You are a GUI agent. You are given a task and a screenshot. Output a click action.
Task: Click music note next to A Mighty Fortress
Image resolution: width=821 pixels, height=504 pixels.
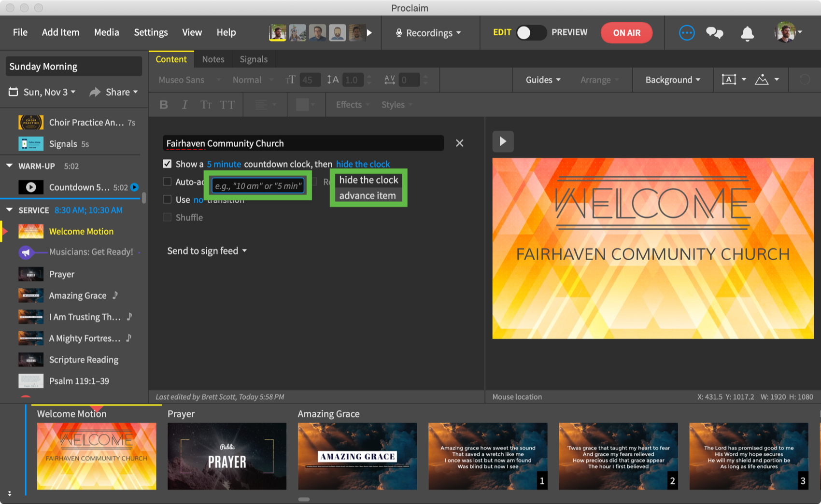[128, 338]
